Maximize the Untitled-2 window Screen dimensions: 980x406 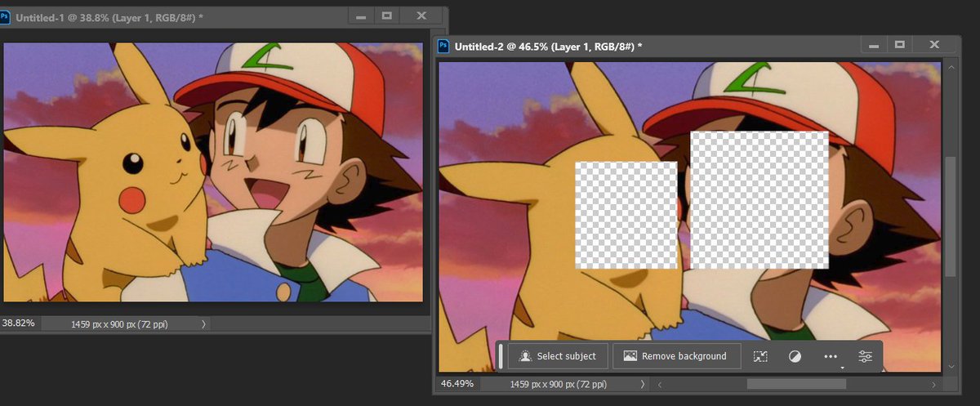899,45
